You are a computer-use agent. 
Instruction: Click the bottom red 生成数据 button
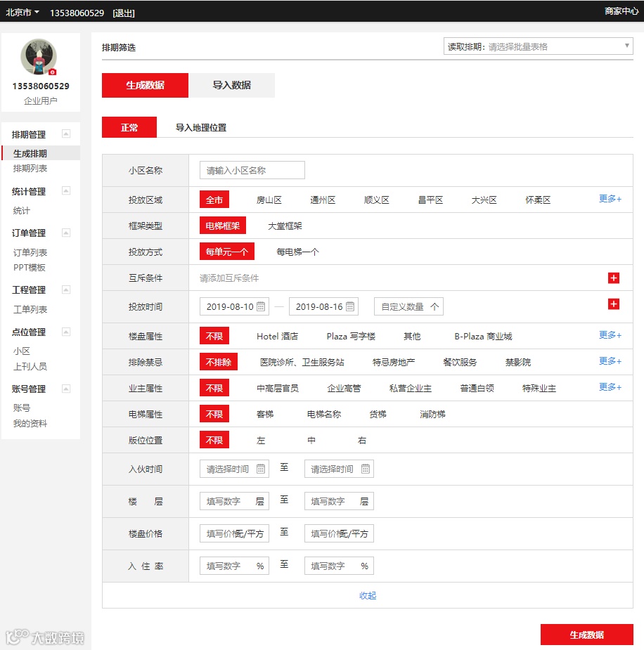(587, 635)
